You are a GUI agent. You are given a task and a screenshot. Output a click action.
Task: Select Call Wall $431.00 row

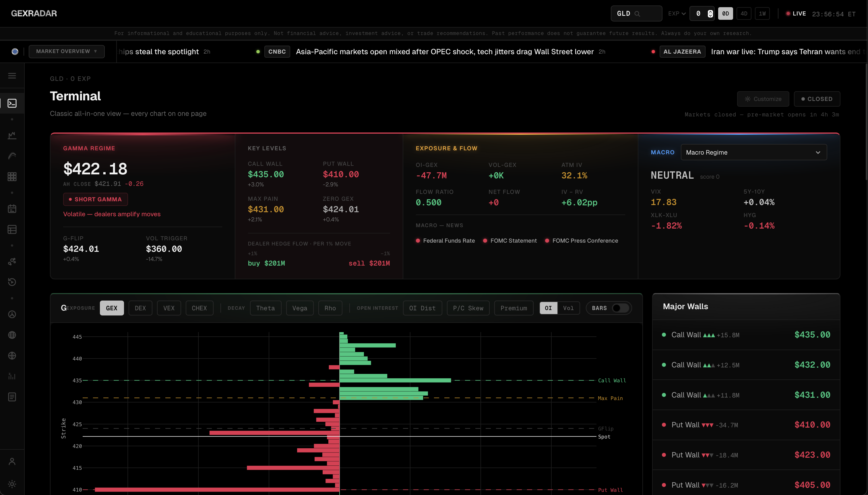tap(746, 395)
